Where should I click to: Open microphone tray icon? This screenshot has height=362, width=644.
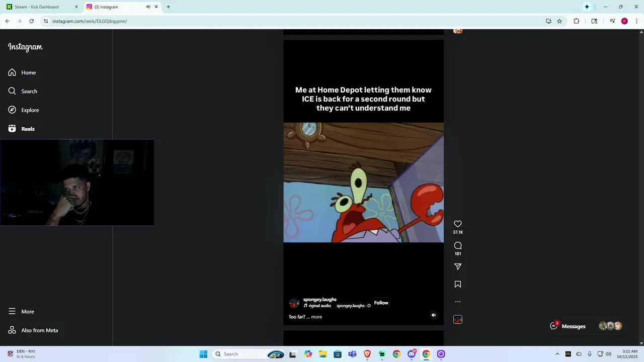590,354
